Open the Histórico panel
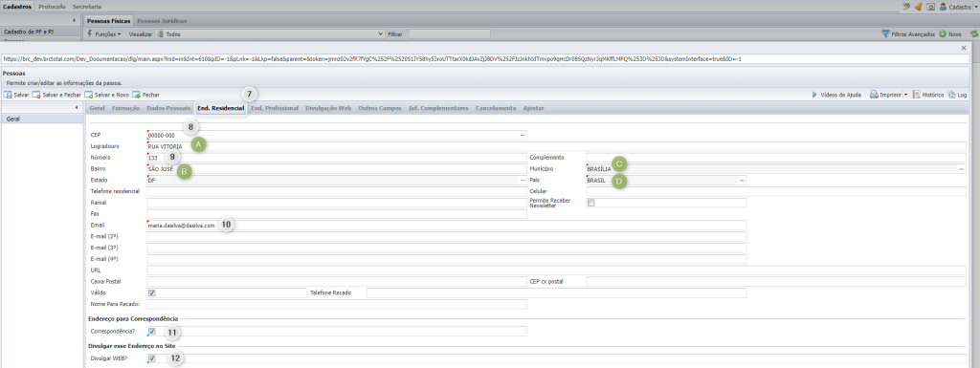 (927, 95)
